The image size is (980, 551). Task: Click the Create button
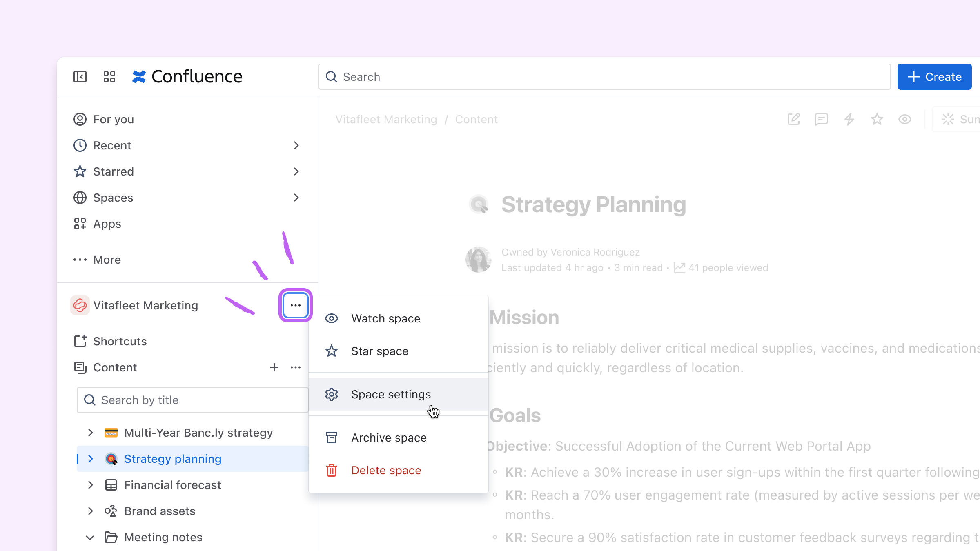[934, 76]
